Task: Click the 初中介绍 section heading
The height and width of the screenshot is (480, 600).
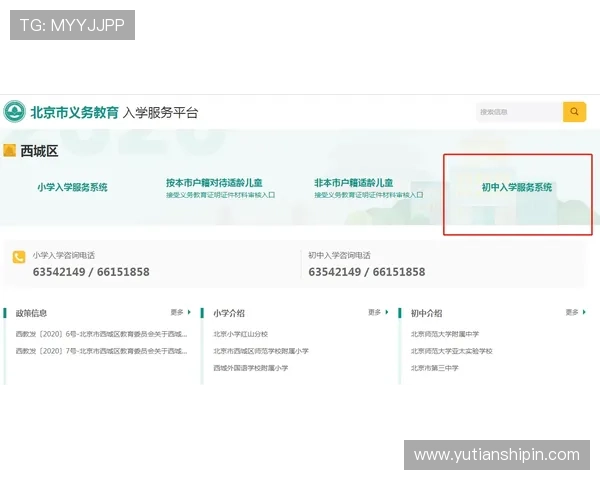Action: click(x=426, y=313)
